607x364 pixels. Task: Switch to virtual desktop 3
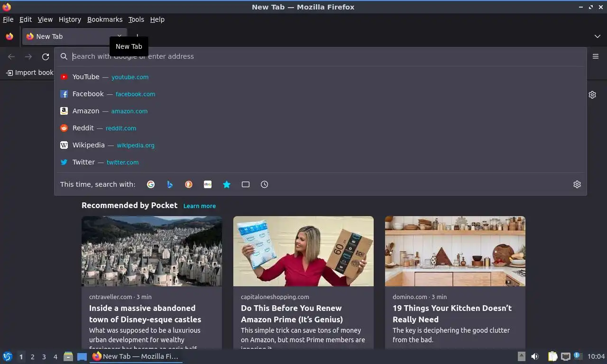(44, 357)
